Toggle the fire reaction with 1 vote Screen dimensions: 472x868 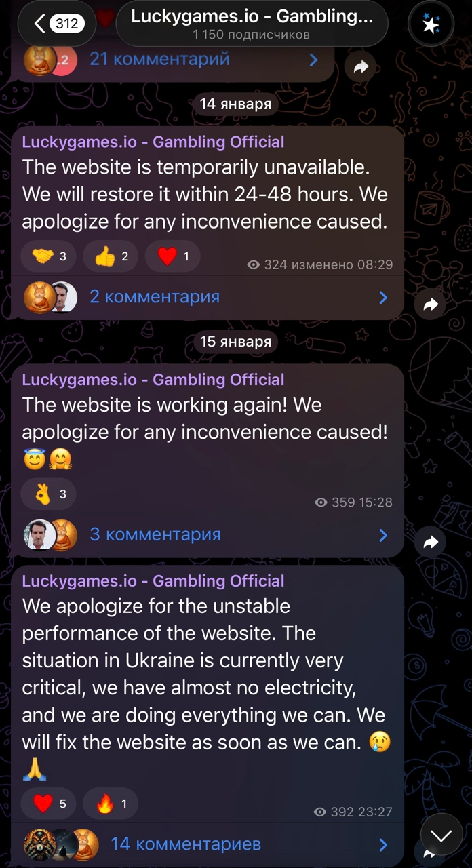click(x=111, y=804)
